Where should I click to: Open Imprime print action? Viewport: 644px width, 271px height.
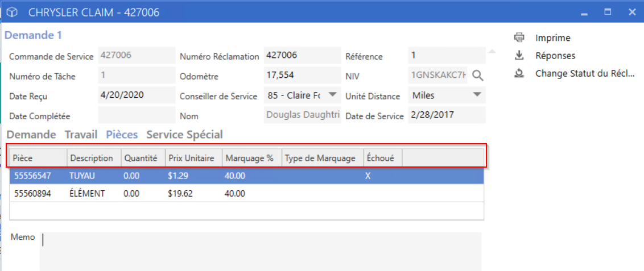coord(553,37)
